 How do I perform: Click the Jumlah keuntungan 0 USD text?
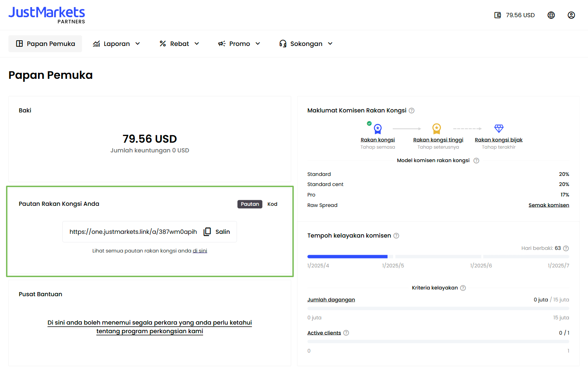(x=150, y=151)
